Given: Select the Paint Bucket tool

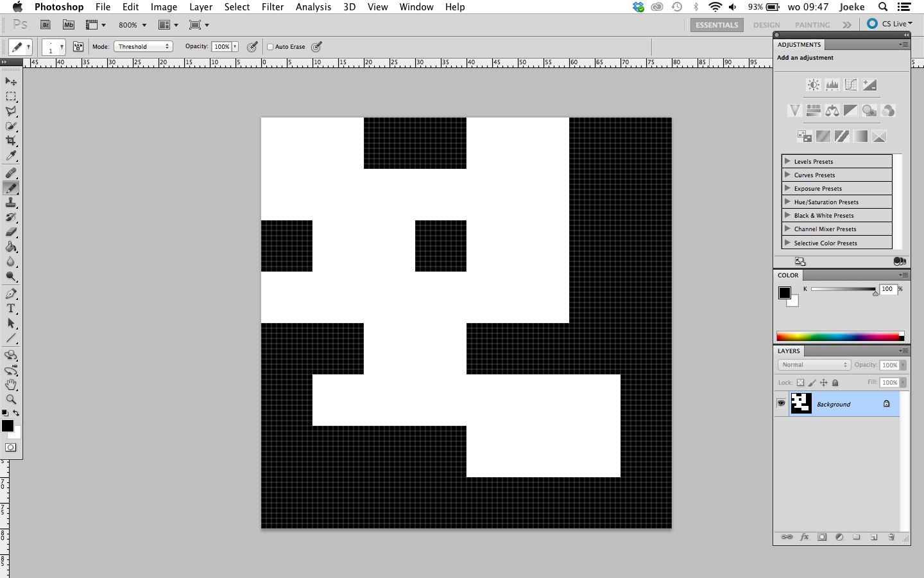Looking at the screenshot, I should coord(11,247).
